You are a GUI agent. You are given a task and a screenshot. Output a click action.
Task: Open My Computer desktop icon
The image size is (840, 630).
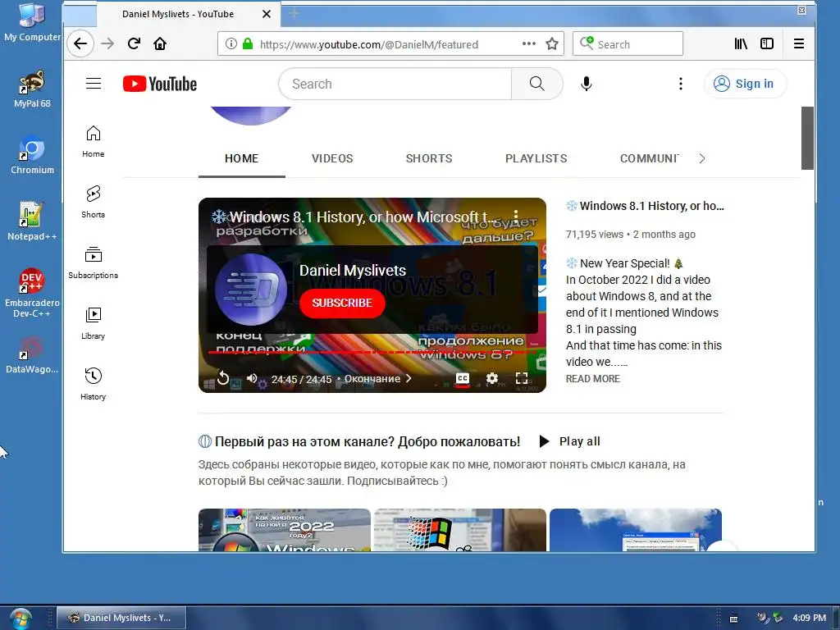tap(32, 22)
